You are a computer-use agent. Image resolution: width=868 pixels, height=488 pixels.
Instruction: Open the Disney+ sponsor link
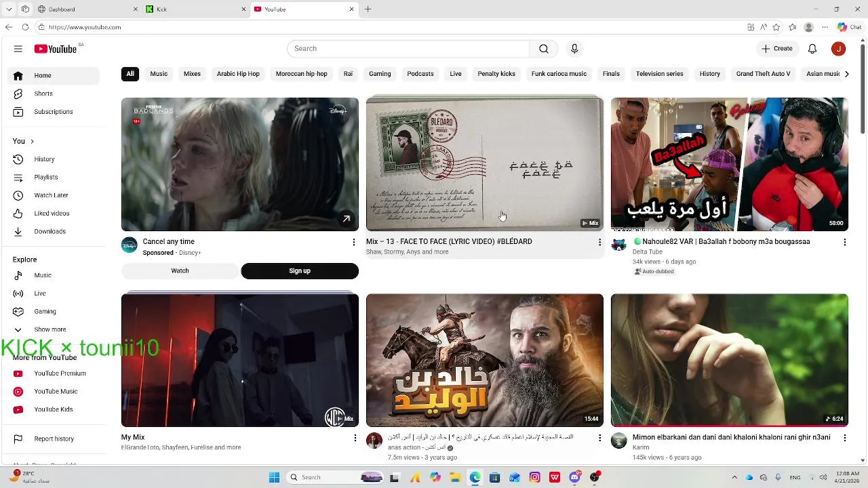pos(190,253)
